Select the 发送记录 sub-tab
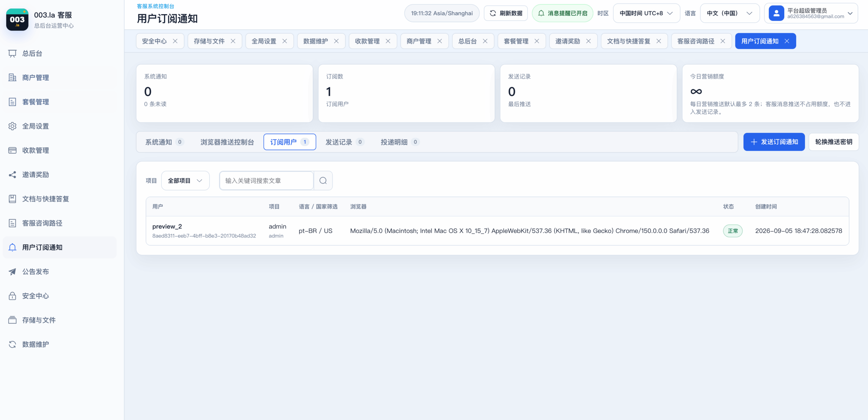868x420 pixels. click(344, 142)
